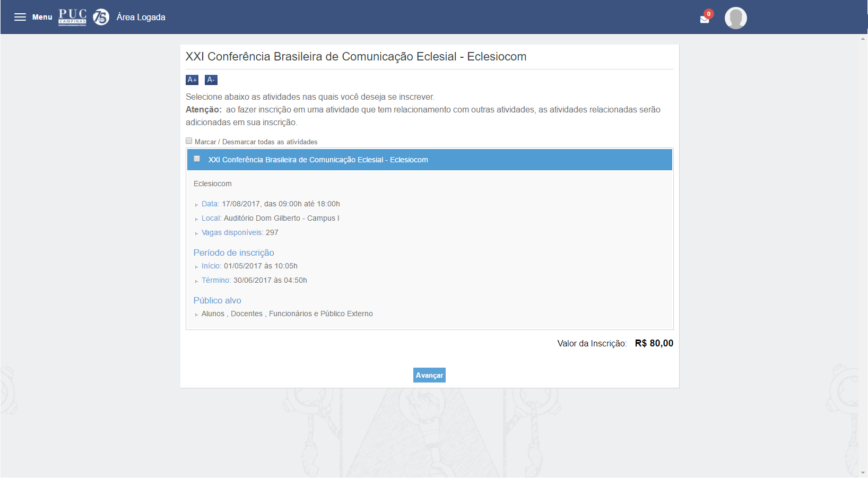Toggle Marcar / Desmarcar todas as atividades checkbox
Screen dimensions: 868x478
point(189,141)
